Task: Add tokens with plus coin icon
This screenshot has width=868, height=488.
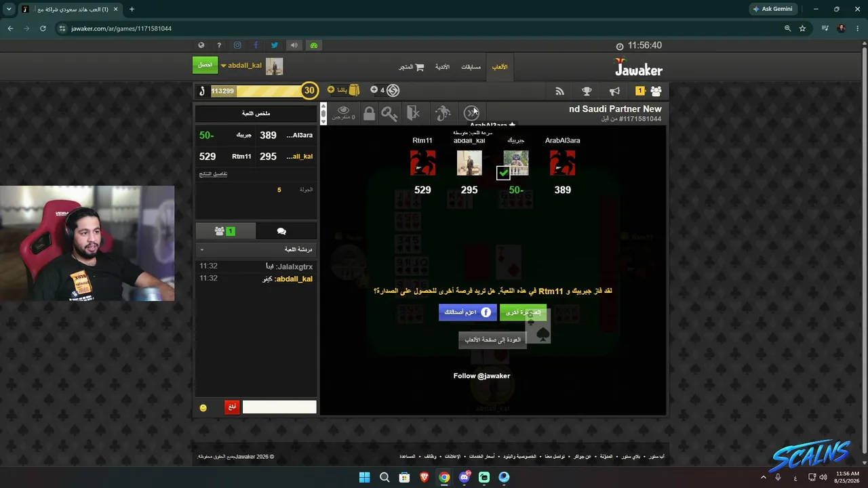Action: pos(374,90)
